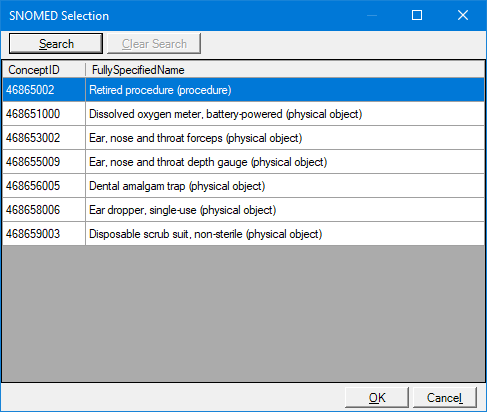Cancel the SNOMED Selection dialog
Viewport: 487px width, 412px height.
point(445,397)
